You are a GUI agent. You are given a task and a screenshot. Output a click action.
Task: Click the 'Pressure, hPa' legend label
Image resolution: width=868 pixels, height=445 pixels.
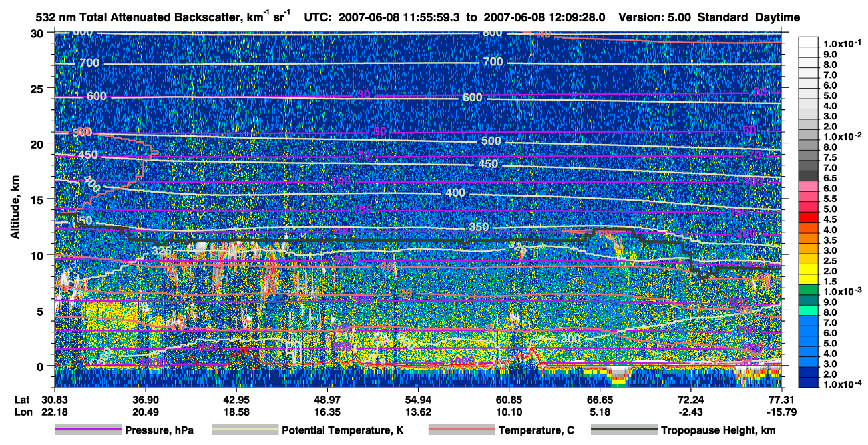point(159,431)
